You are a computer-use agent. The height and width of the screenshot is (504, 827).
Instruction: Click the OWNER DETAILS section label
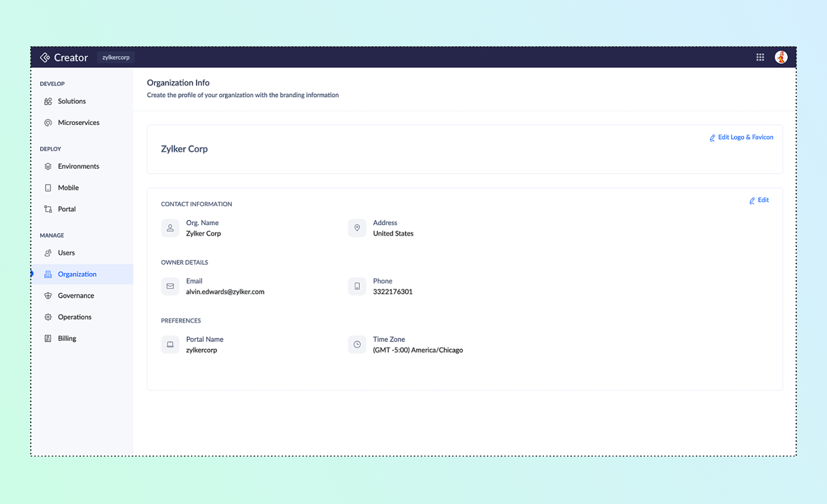(184, 262)
